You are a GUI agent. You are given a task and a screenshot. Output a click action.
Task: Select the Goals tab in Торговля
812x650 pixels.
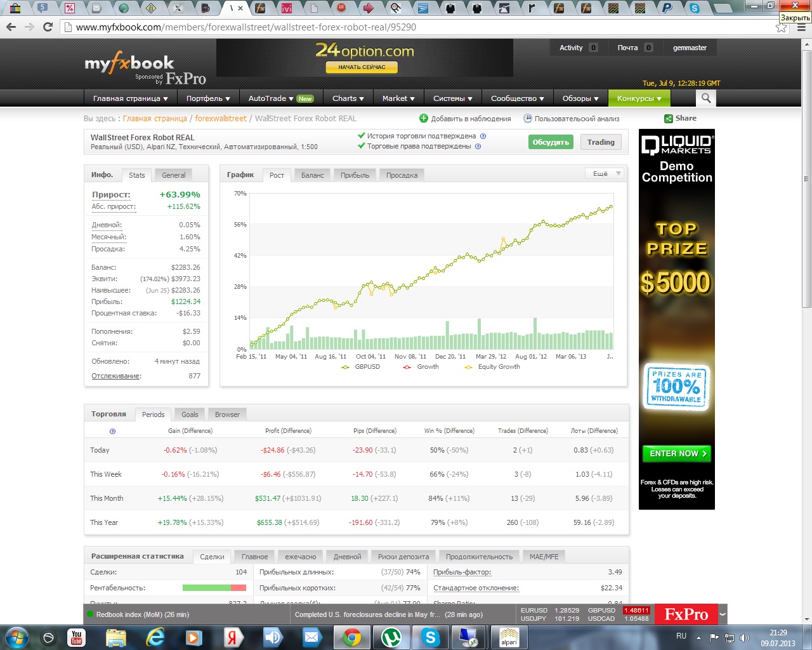click(190, 415)
